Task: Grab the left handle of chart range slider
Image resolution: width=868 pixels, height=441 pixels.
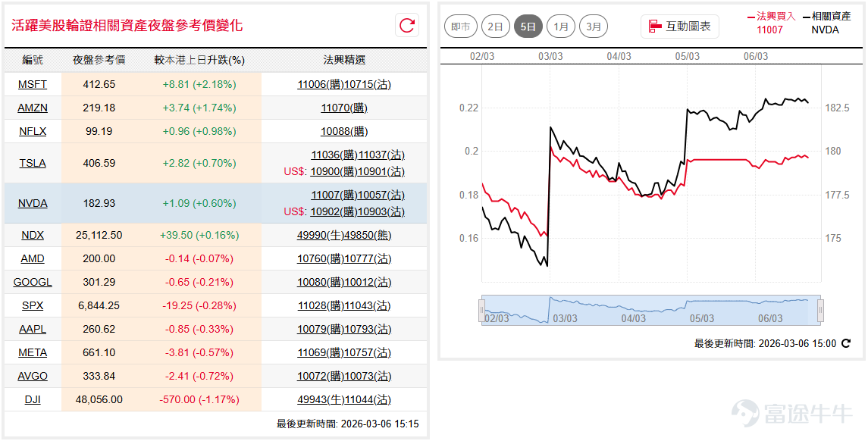Action: point(481,311)
